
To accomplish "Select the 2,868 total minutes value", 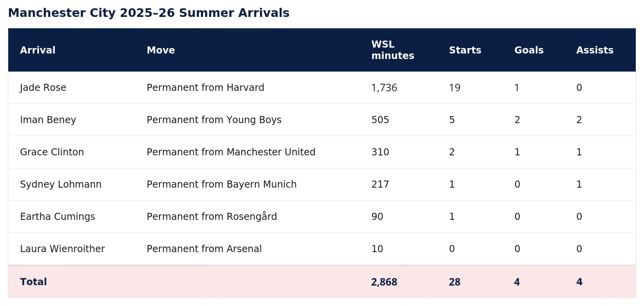I will coord(384,282).
